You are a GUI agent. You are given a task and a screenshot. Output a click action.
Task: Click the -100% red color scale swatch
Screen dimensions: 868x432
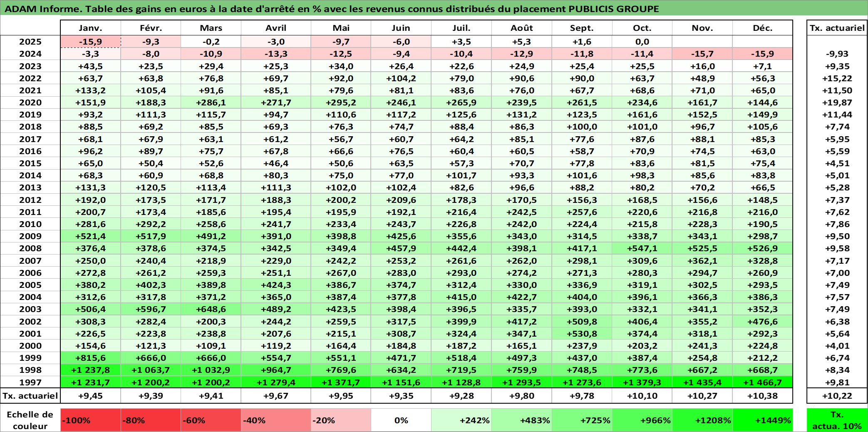pos(91,420)
